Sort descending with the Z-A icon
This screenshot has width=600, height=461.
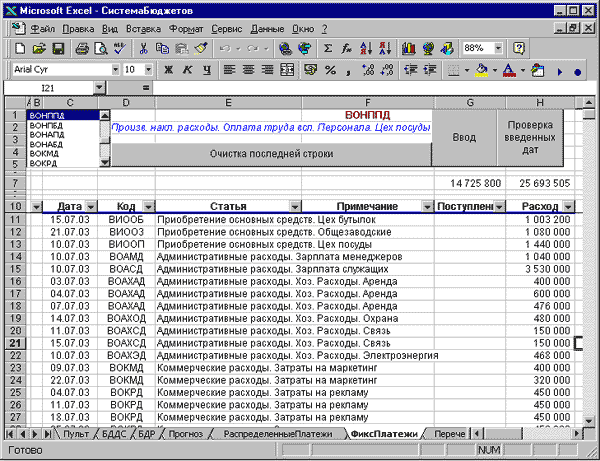pyautogui.click(x=385, y=49)
